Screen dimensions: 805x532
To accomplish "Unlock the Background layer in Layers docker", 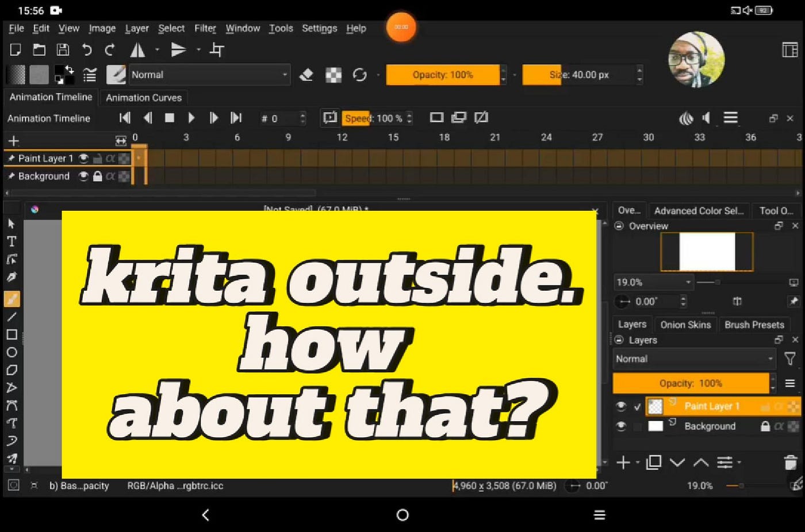I will pos(765,426).
